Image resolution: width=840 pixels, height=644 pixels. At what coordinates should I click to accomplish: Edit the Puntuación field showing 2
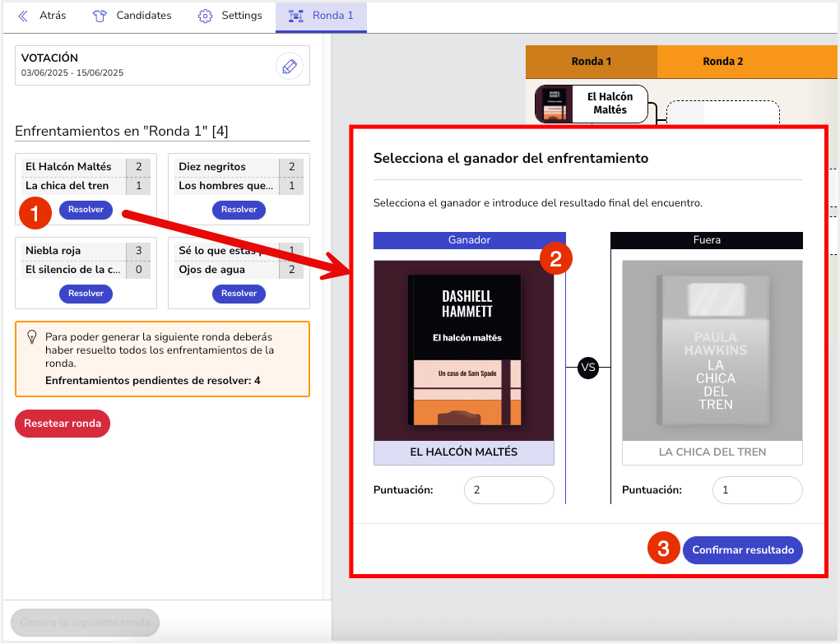click(x=509, y=490)
